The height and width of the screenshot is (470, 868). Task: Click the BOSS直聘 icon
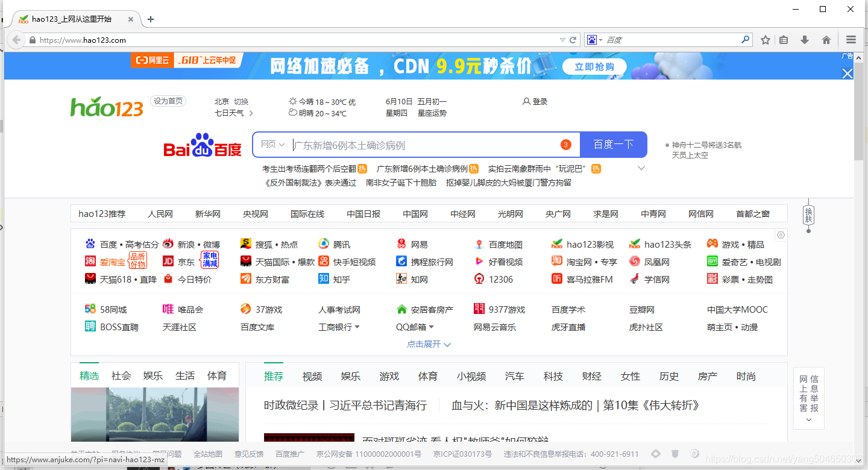90,327
